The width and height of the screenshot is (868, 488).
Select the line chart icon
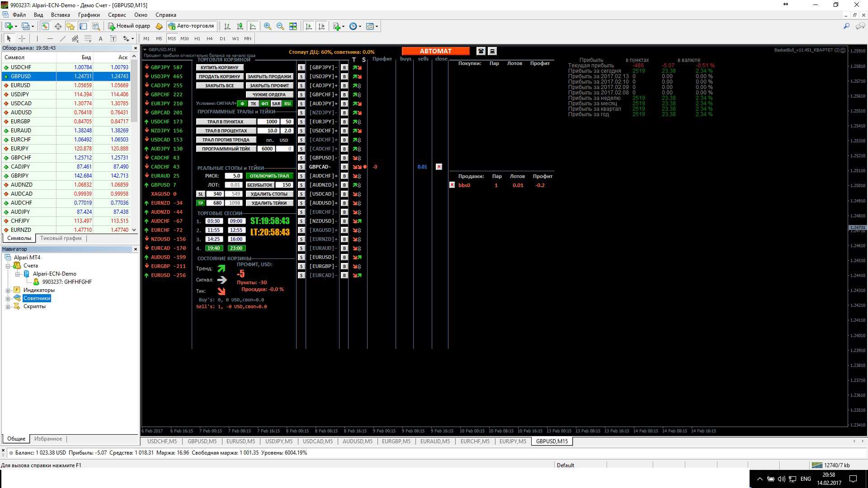tap(253, 26)
